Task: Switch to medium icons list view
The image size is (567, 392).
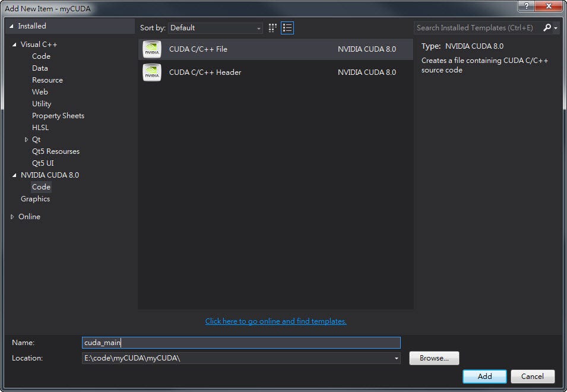Action: click(287, 28)
